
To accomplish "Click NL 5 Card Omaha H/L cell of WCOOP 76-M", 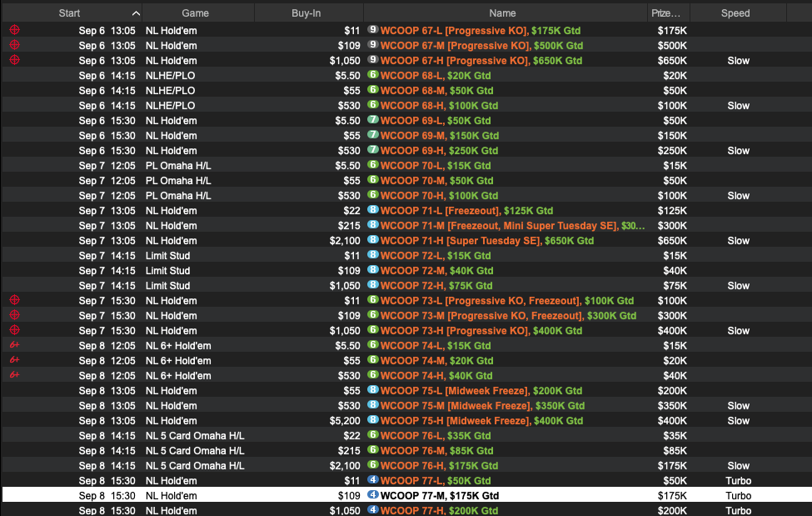I will [x=195, y=451].
